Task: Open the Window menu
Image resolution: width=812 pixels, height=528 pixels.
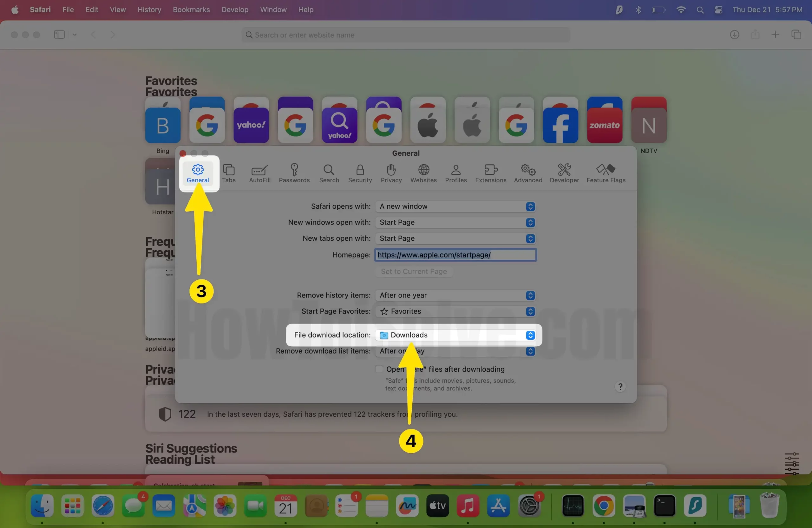Action: coord(273,10)
